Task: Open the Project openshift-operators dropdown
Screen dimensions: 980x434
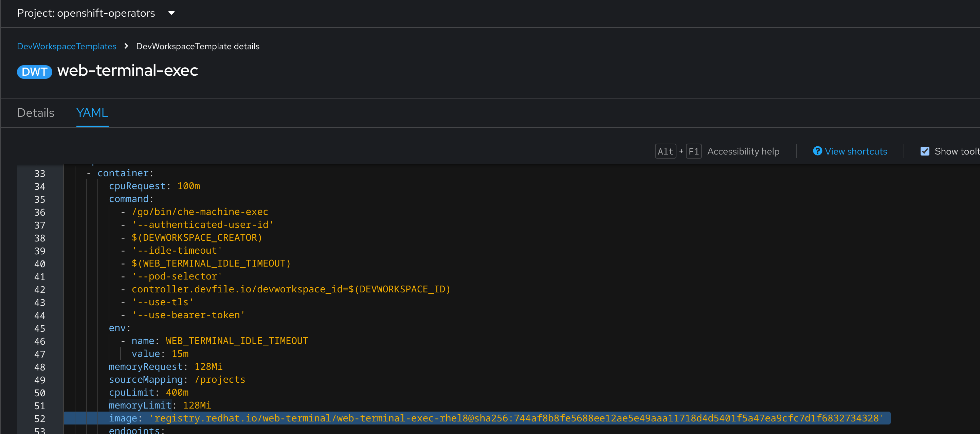Action: pyautogui.click(x=86, y=13)
